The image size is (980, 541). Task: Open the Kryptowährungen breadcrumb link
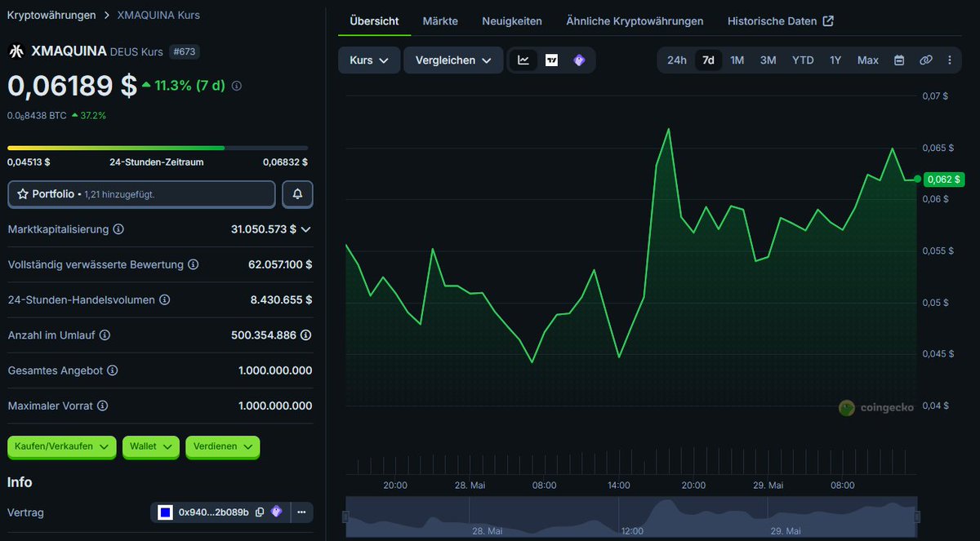pos(51,15)
